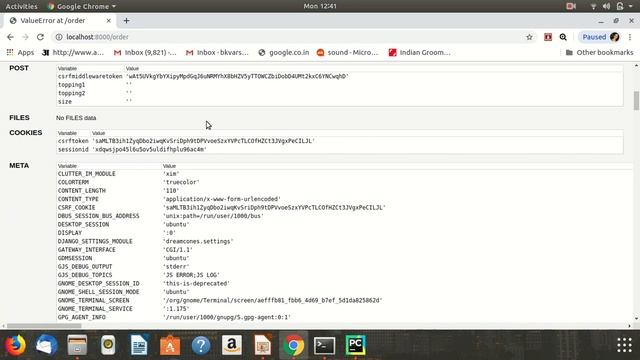Click the Paused profile button
Viewport: 640px width, 360px height.
tap(600, 37)
